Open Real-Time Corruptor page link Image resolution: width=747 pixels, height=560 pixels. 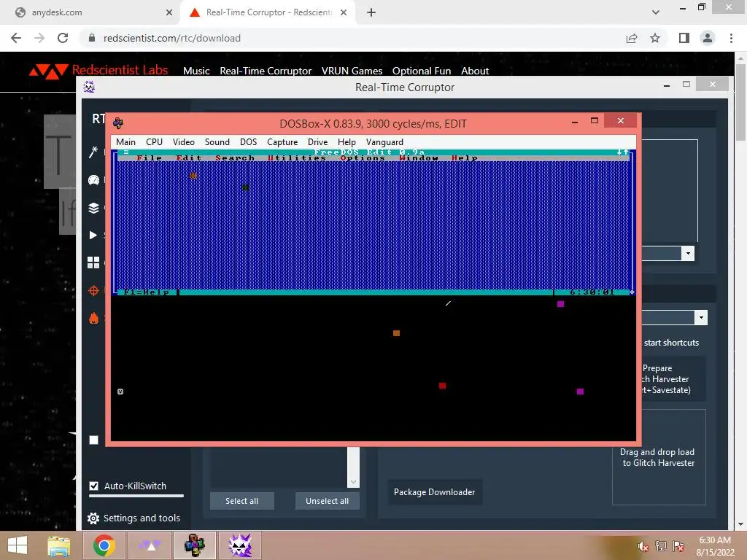tap(266, 71)
